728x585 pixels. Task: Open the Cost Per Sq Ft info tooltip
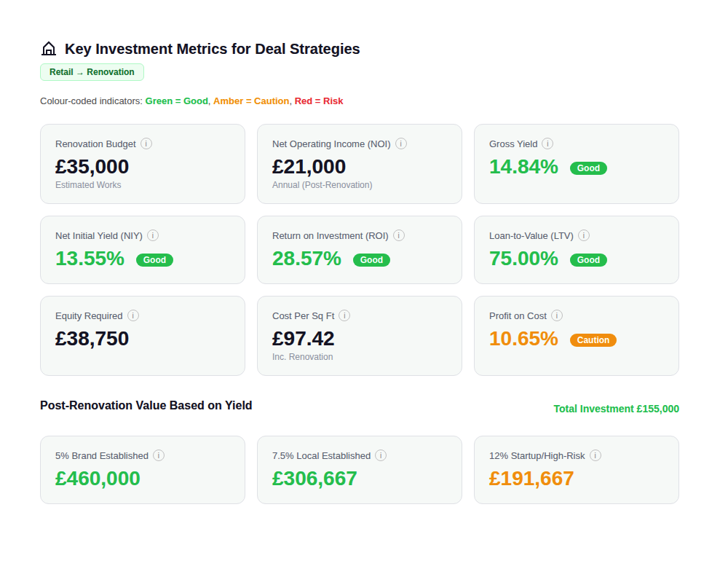[344, 315]
